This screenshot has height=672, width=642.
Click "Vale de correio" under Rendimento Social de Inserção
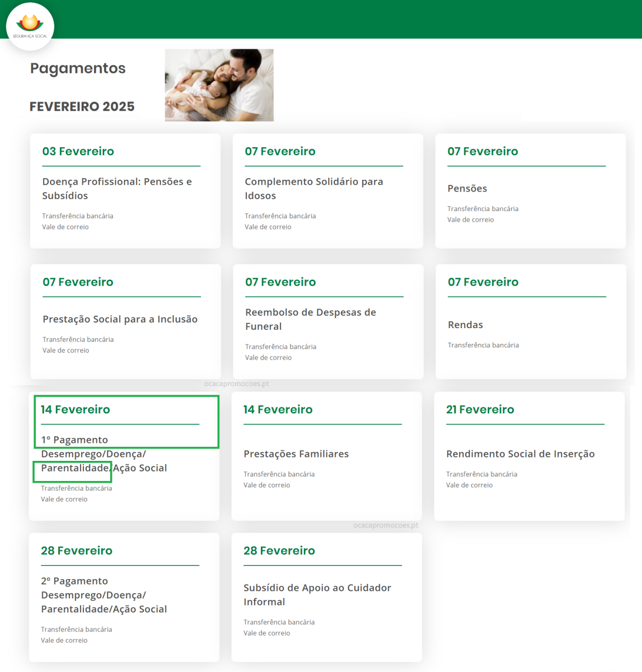coord(470,486)
